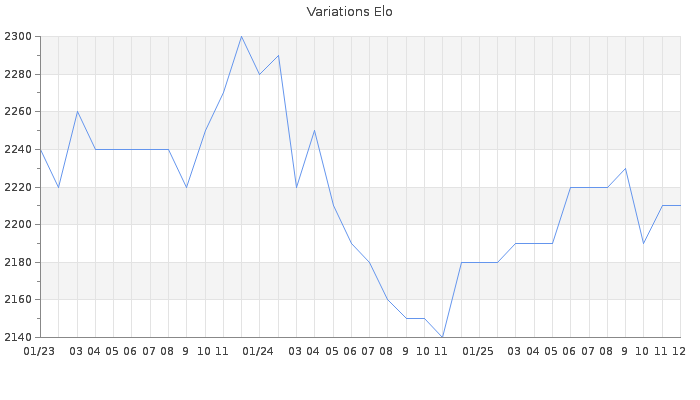Select the 01/24 x-axis date label
Screen dimensions: 700x400
[259, 351]
